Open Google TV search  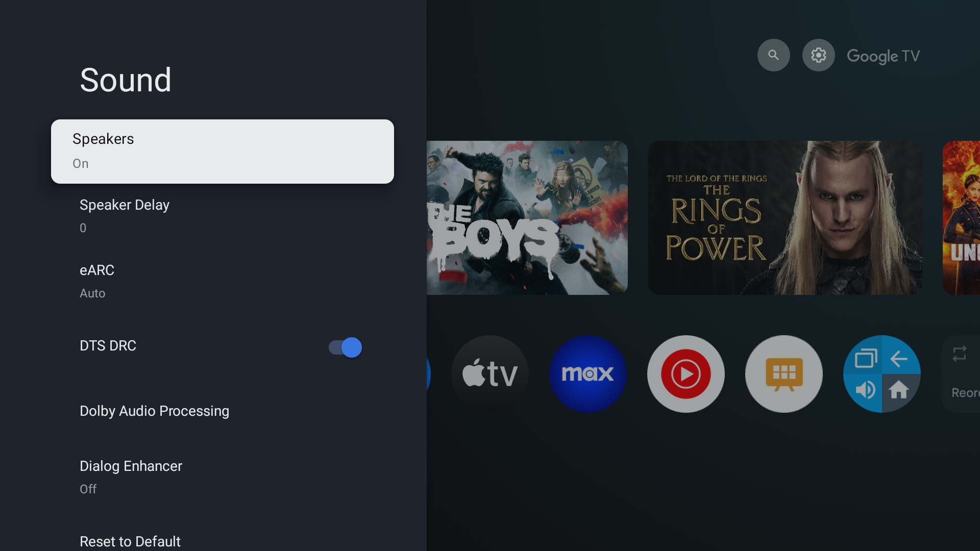tap(773, 55)
